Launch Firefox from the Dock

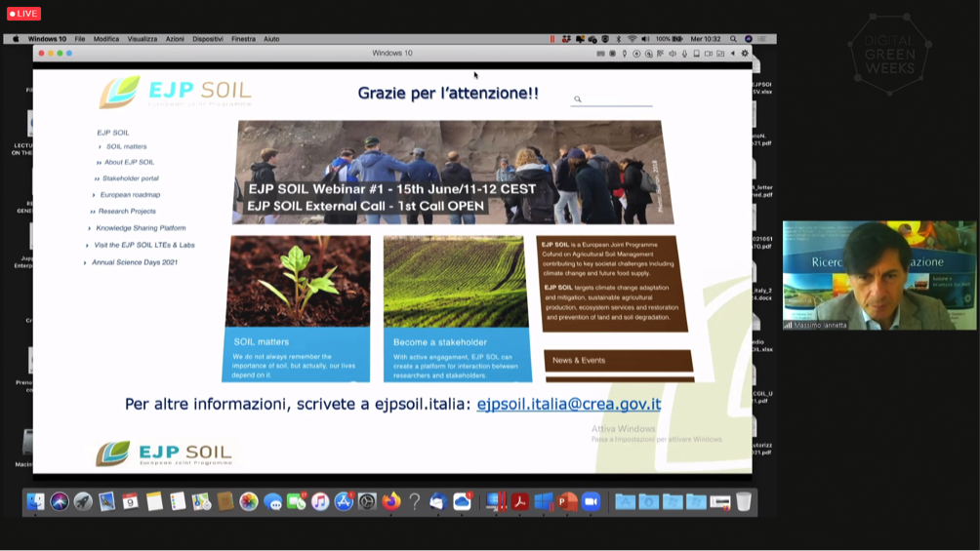click(391, 501)
